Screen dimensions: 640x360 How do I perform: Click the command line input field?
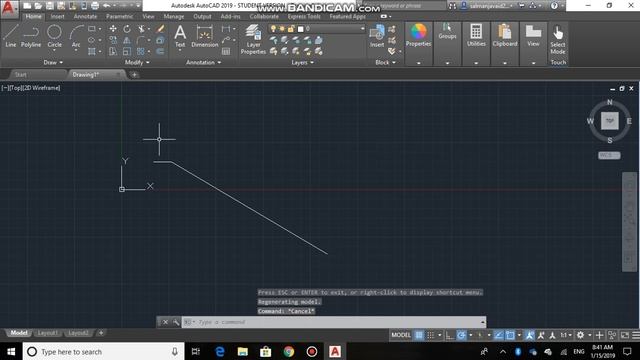[x=333, y=322]
